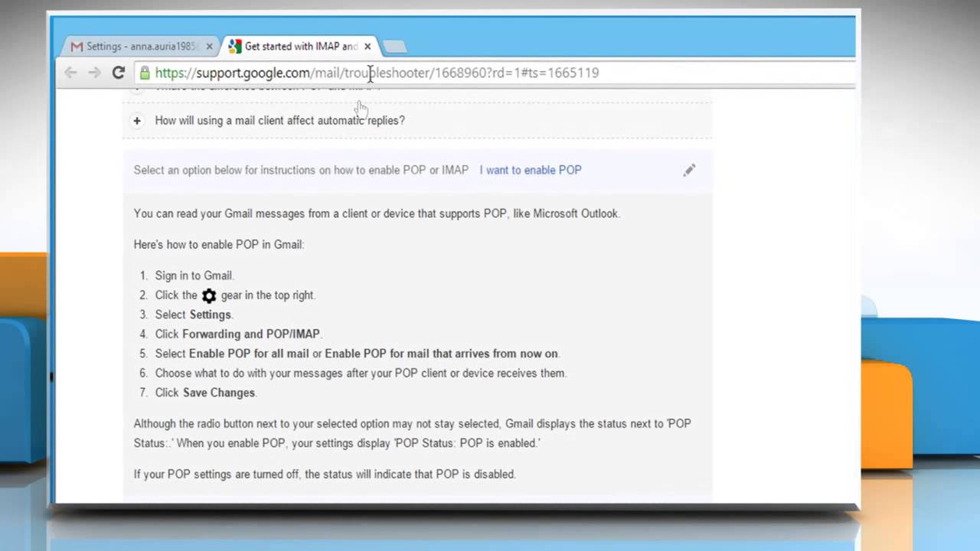Click 'Choose what to do with your messages' step

click(x=361, y=373)
